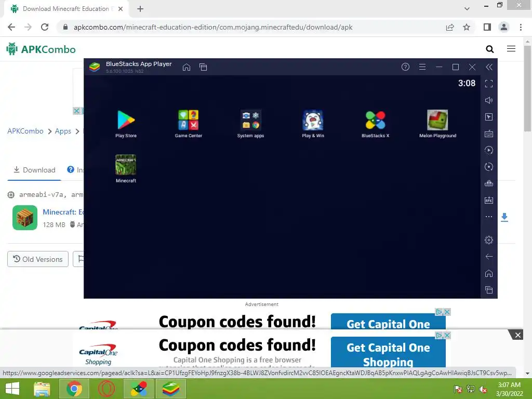Click the muted speaker tray icon
532x399 pixels.
pos(483,389)
